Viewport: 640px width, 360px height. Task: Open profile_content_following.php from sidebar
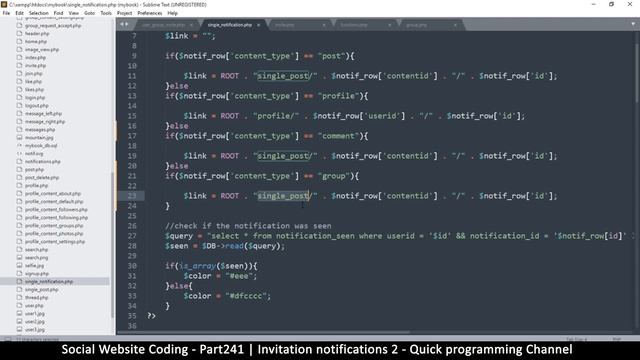[56, 218]
